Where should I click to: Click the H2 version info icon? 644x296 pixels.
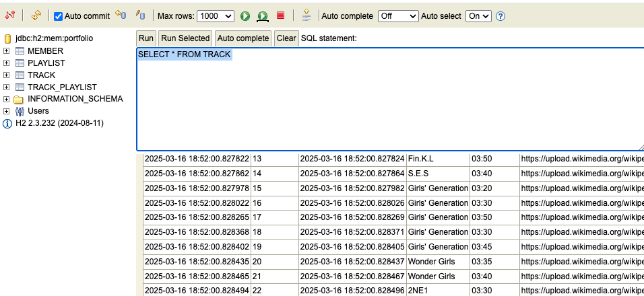pos(7,123)
